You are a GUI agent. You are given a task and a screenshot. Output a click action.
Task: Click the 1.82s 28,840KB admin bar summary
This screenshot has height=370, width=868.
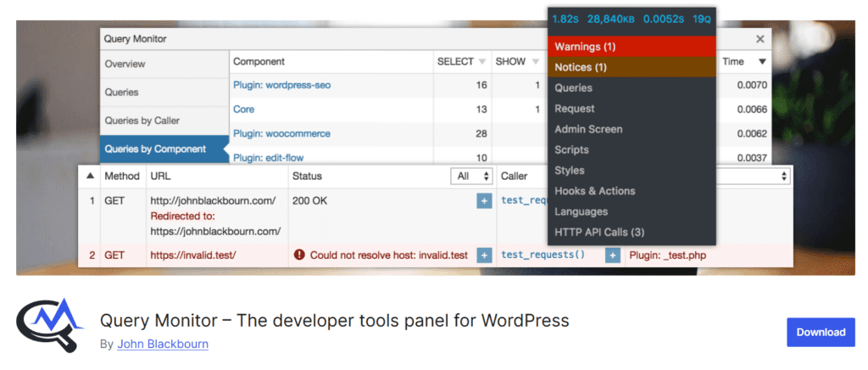click(x=632, y=19)
